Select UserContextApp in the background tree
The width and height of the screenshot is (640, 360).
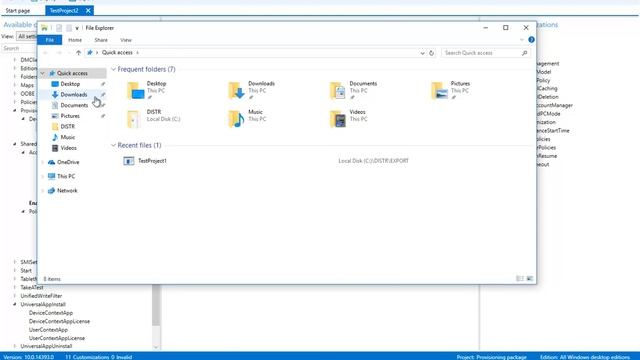(x=48, y=330)
